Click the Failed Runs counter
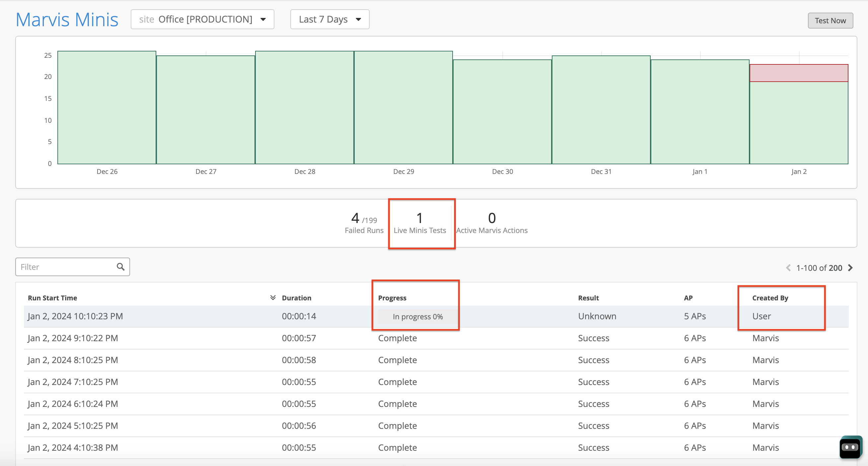The image size is (868, 466). pos(364,223)
